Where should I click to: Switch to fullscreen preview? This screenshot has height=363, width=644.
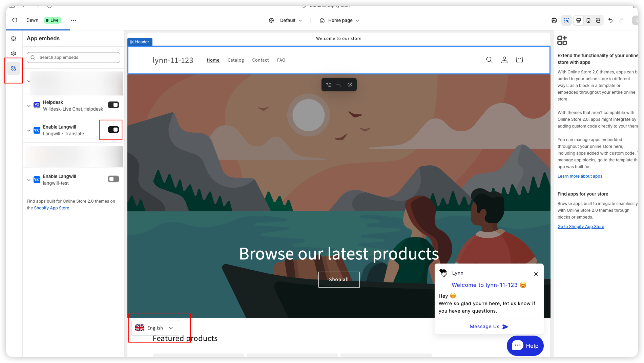click(598, 20)
